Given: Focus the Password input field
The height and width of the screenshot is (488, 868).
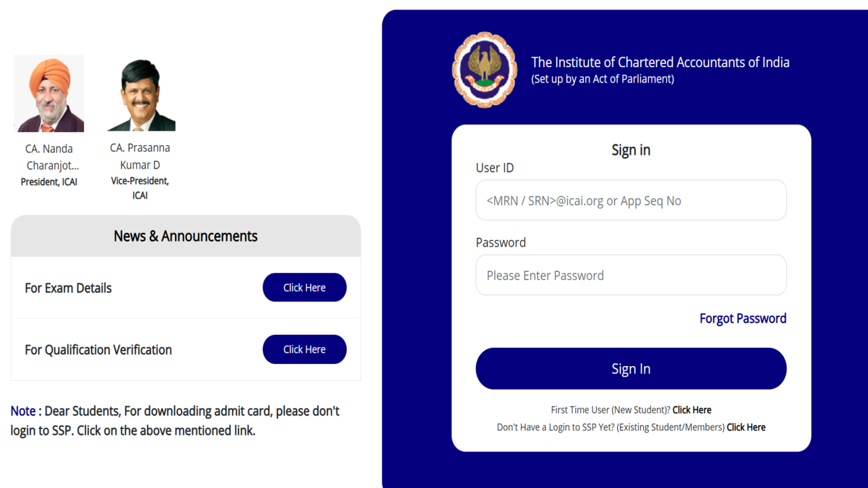Looking at the screenshot, I should [631, 275].
